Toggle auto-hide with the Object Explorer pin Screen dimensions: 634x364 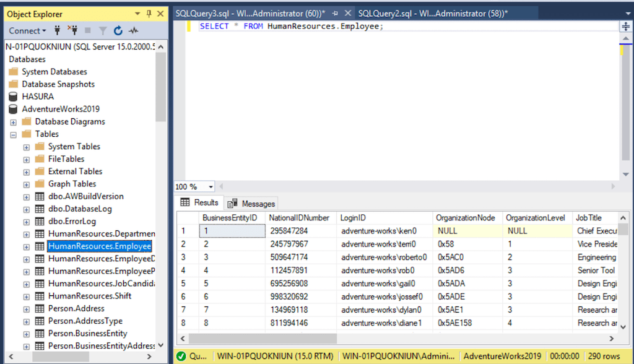[x=148, y=14]
